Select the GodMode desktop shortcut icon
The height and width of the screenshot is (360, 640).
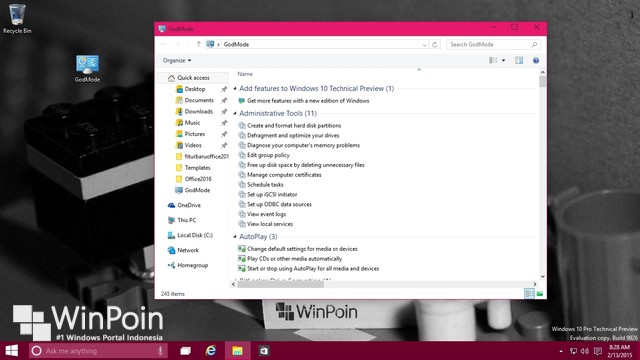87,68
